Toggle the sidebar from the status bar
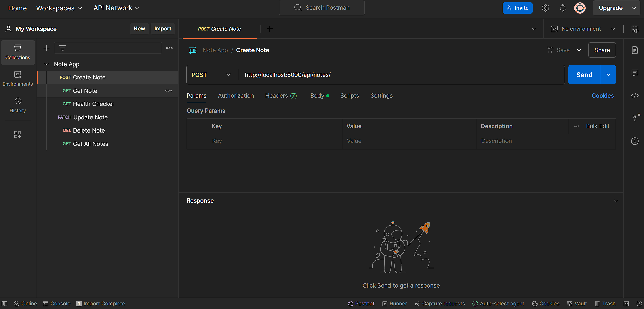The height and width of the screenshot is (309, 644). coord(5,304)
